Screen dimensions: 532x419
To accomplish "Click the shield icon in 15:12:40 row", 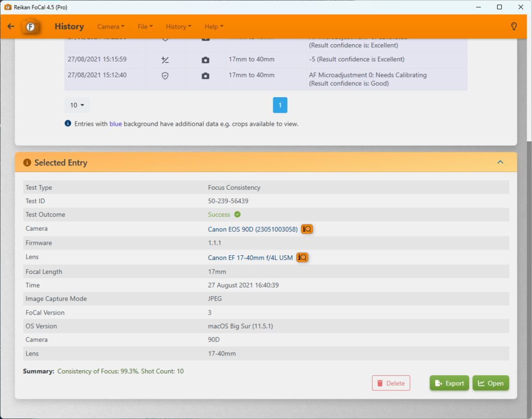I will pos(165,76).
